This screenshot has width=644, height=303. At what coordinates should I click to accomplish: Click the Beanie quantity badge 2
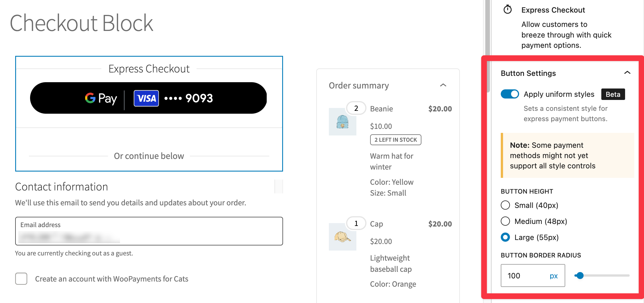(356, 108)
